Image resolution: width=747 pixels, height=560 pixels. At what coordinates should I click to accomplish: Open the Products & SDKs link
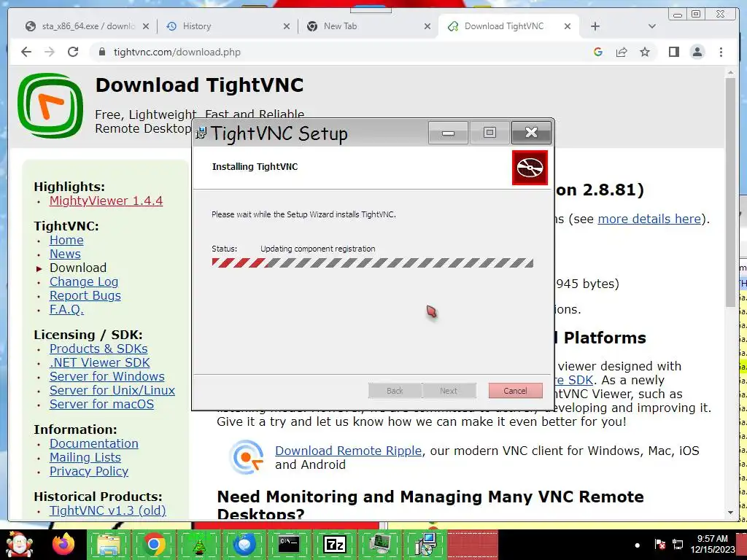tap(98, 349)
